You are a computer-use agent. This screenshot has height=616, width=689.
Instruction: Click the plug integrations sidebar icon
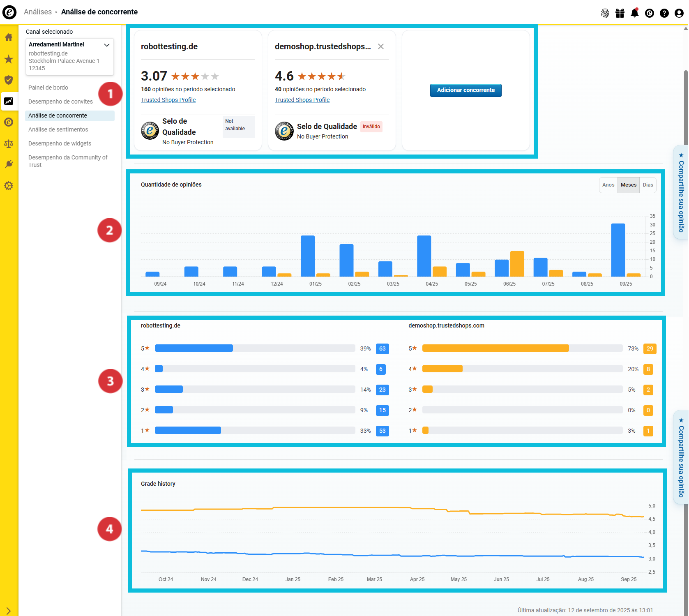coord(9,164)
